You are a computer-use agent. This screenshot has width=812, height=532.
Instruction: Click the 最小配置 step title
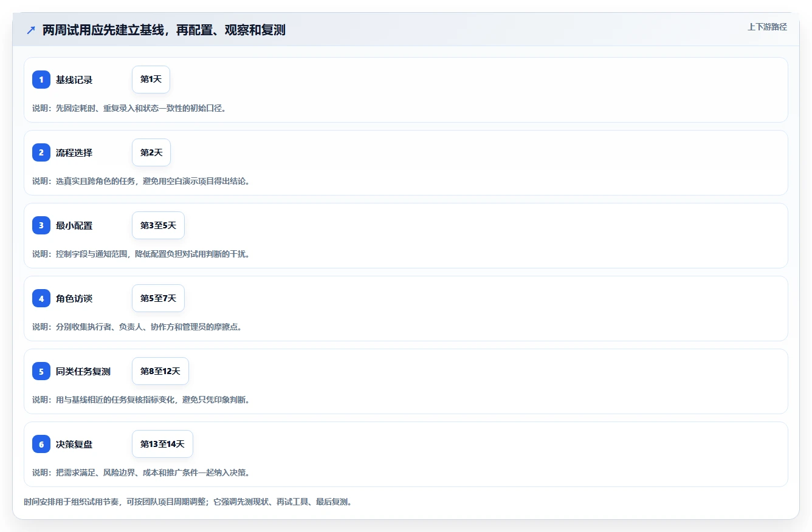pos(74,225)
